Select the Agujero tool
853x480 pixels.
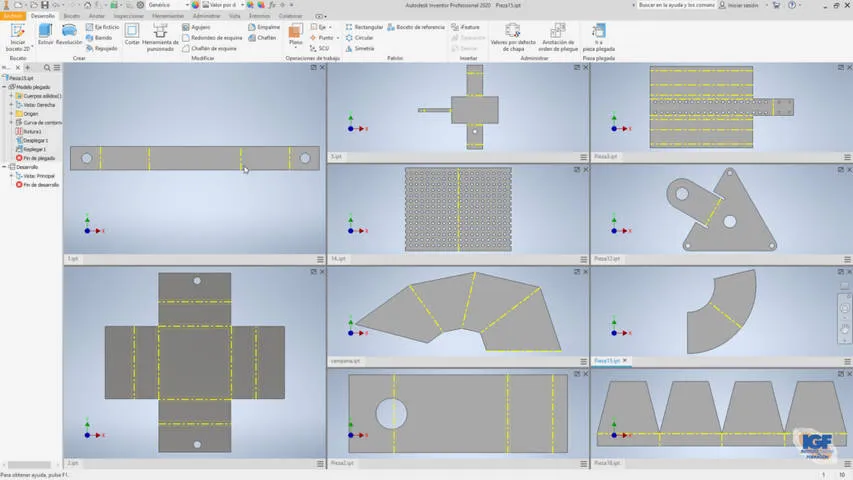196,27
